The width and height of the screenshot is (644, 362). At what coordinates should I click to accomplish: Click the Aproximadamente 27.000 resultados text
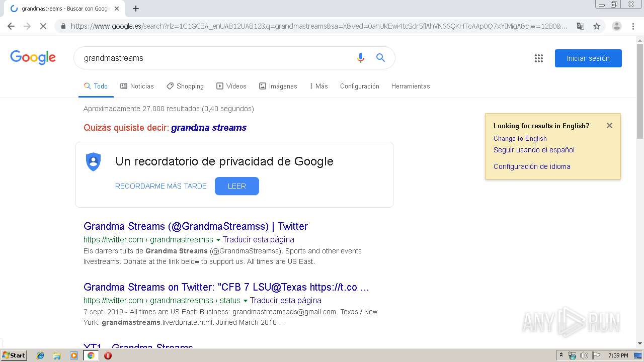pos(169,109)
